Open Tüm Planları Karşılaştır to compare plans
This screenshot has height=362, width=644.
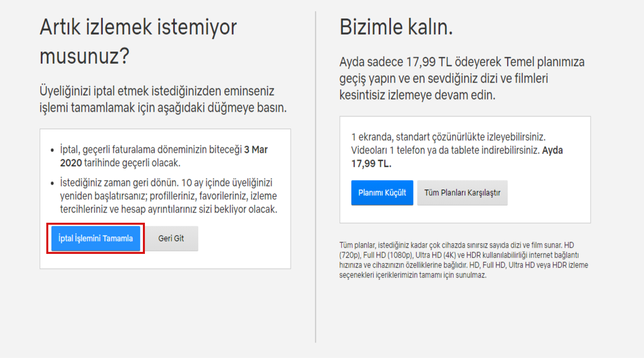pyautogui.click(x=462, y=193)
